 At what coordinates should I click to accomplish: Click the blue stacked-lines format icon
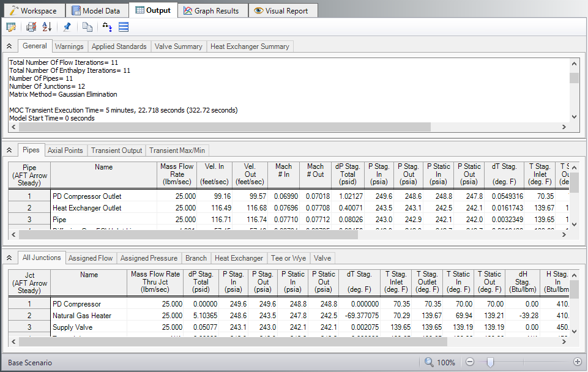coord(122,27)
